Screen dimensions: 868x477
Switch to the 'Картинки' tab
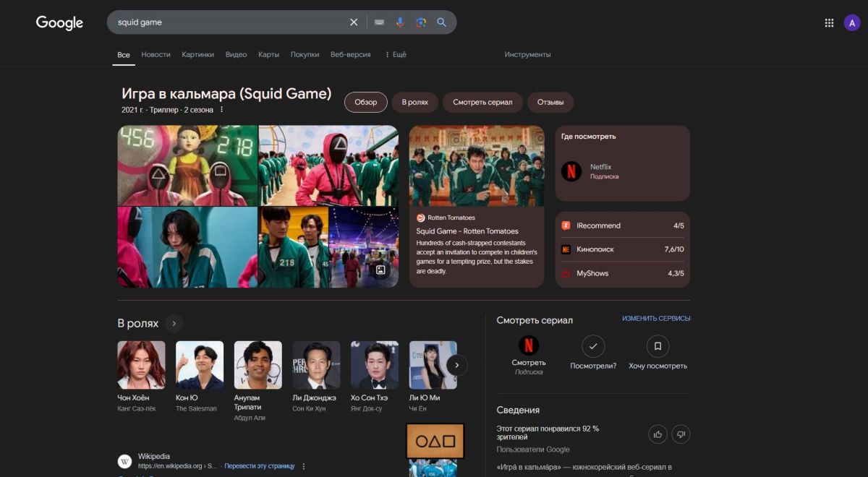[198, 55]
